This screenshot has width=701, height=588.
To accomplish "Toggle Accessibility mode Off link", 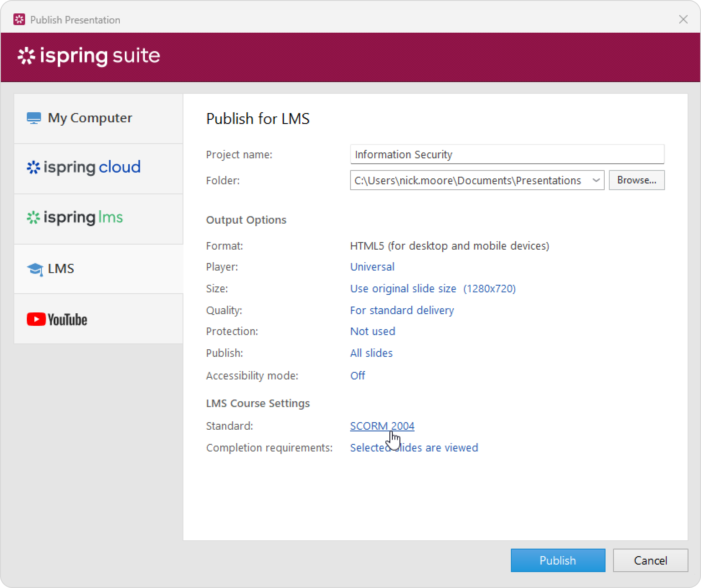I will click(357, 376).
